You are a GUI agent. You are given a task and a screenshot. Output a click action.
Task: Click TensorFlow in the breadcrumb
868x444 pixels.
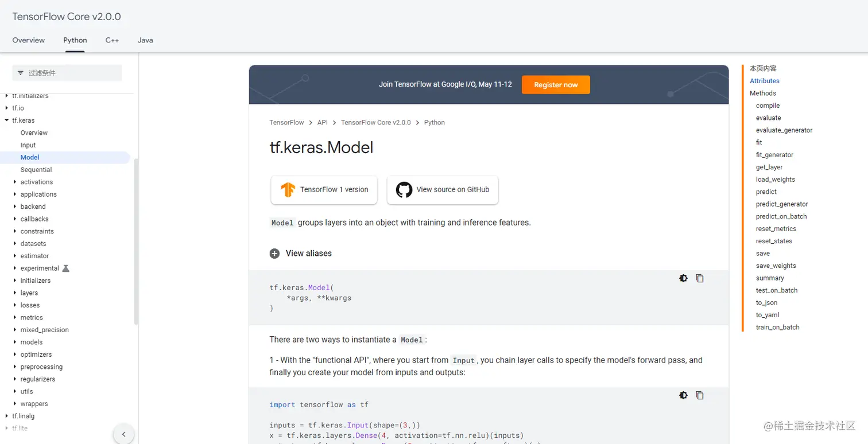point(286,123)
